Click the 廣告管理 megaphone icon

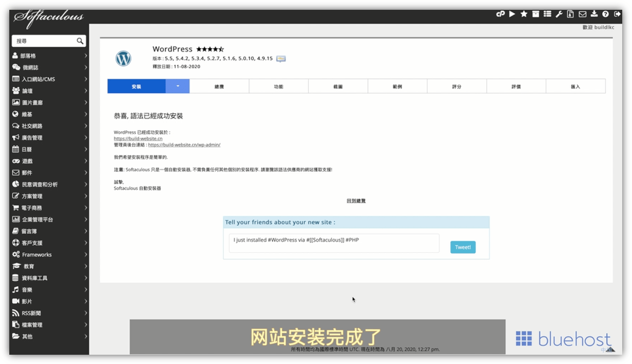click(x=16, y=137)
